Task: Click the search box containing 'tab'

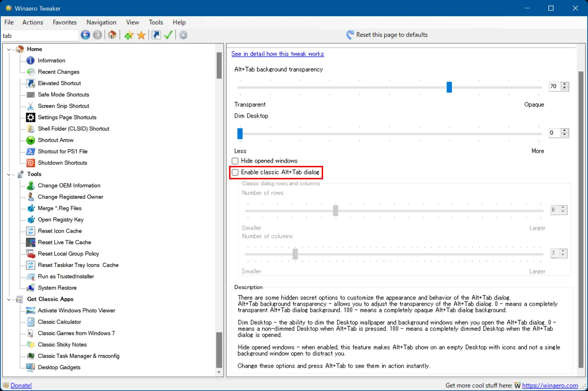Action: (40, 35)
